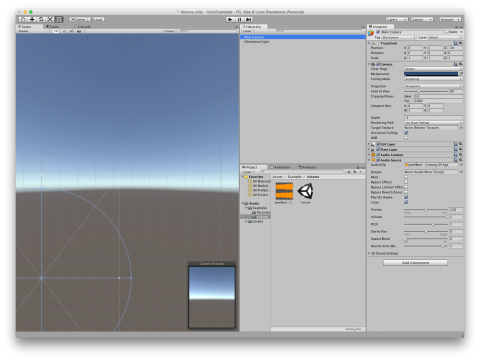Viewport: 480px width, 360px height.
Task: Toggle the HDR checkbox
Action: tap(406, 138)
